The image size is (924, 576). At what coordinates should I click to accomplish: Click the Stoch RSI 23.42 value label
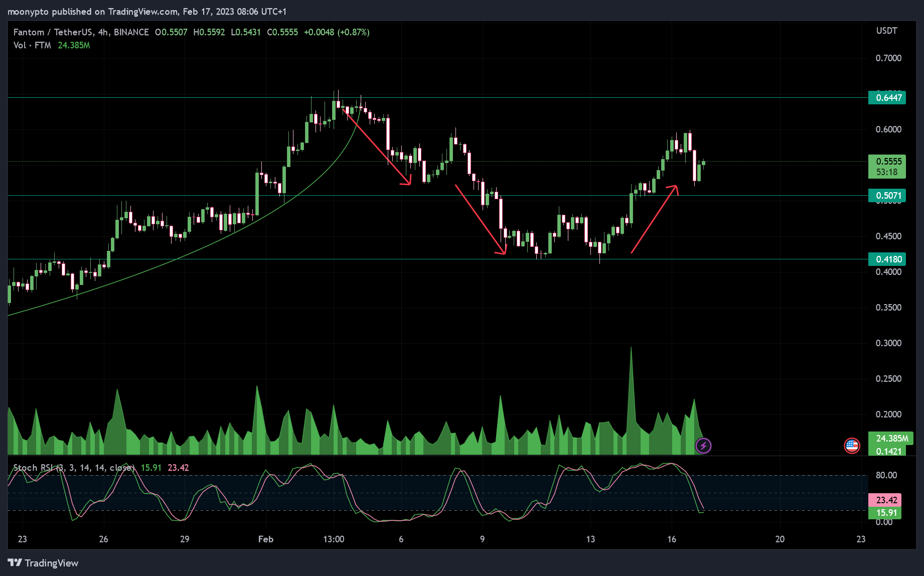[885, 500]
